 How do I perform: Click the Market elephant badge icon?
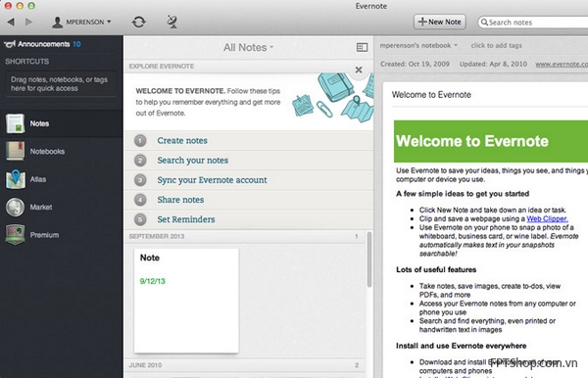coord(16,208)
